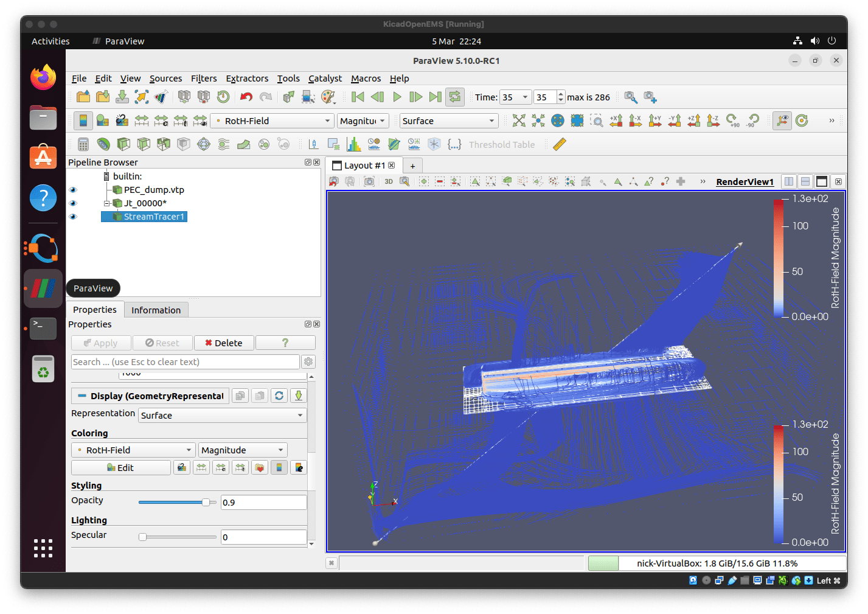
Task: Toggle Show Center icon in camera toolbar
Action: [x=802, y=120]
